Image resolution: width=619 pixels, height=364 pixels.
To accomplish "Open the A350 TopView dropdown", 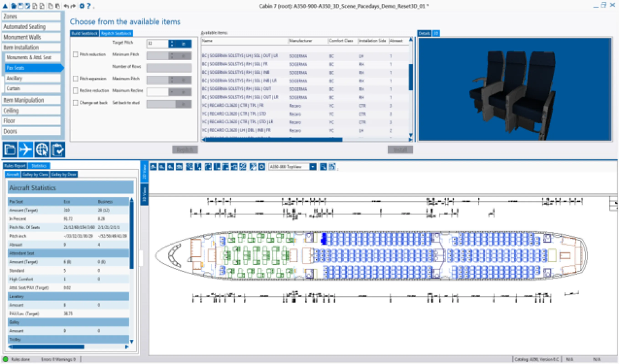I will point(313,167).
